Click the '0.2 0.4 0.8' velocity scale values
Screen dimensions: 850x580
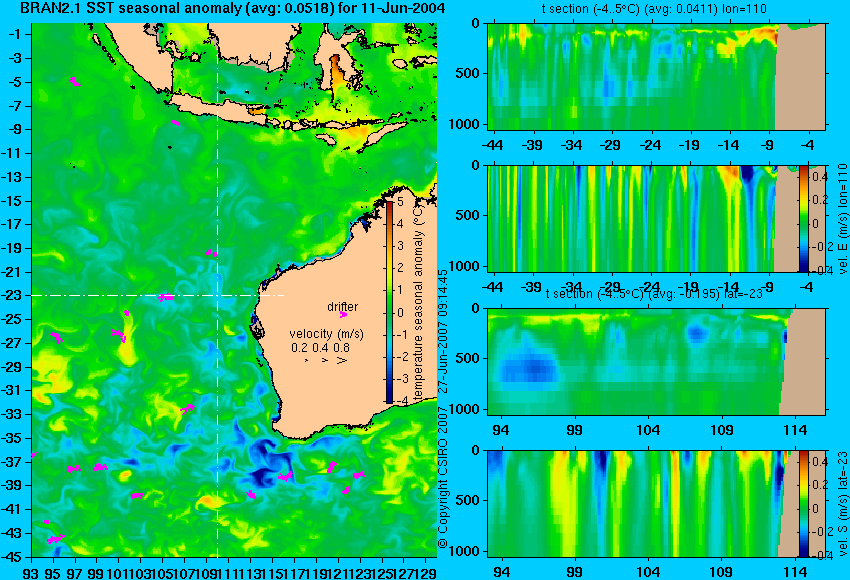tap(320, 348)
